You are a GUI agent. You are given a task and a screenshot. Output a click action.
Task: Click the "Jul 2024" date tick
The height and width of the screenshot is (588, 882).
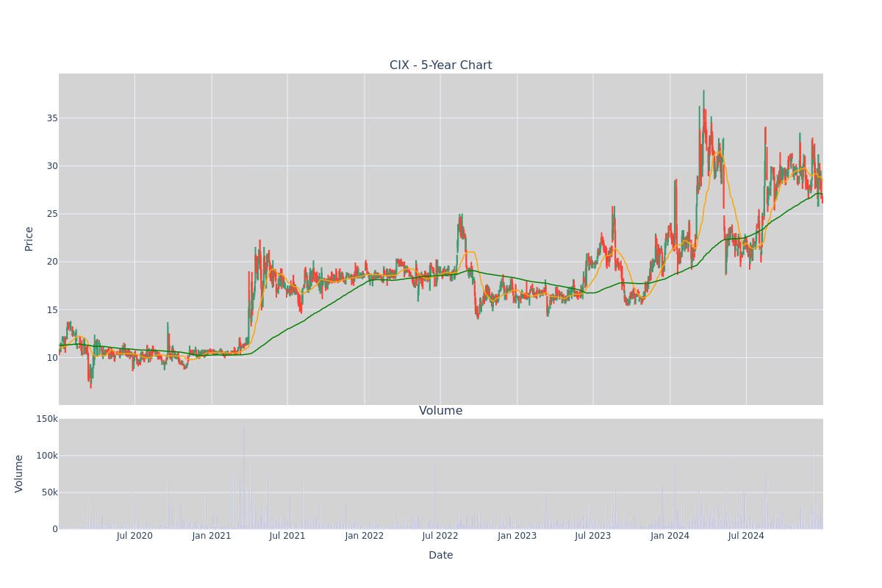tap(746, 536)
